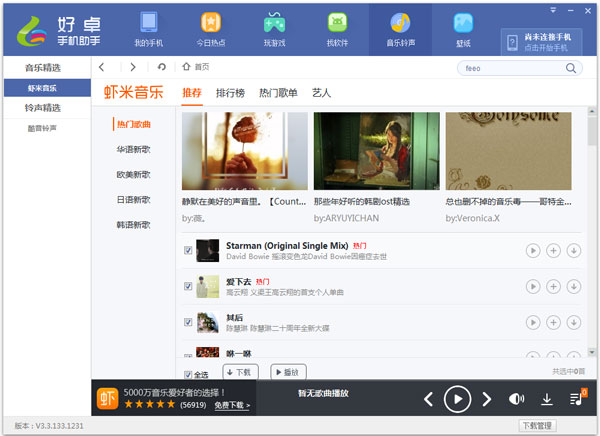Image resolution: width=600 pixels, height=436 pixels.
Task: Add 爱下去 to the playlist
Action: coord(553,286)
